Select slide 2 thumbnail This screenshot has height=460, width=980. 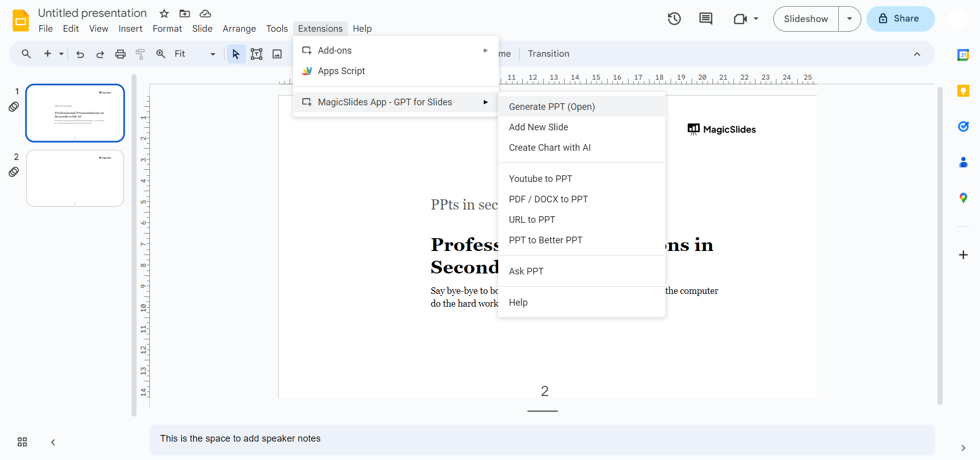pyautogui.click(x=75, y=178)
